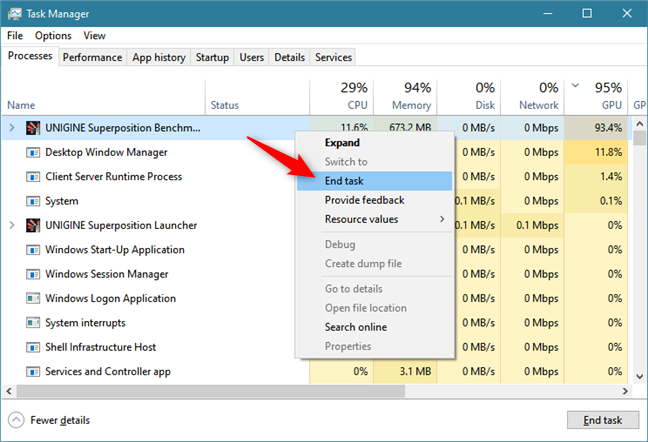Click the Shell Infrastructure Host icon

(x=33, y=347)
